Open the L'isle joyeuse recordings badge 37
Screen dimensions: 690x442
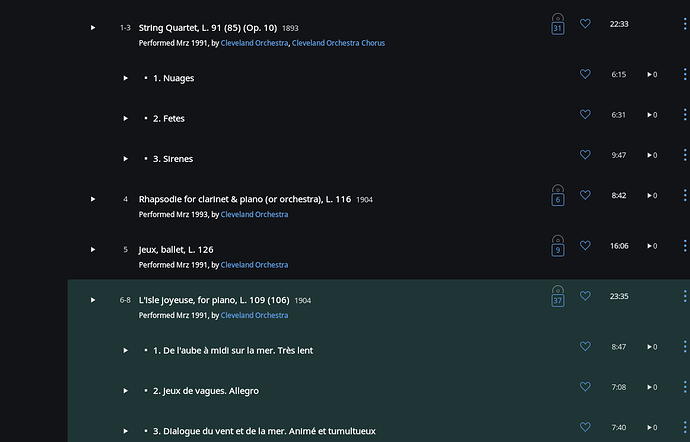[558, 296]
